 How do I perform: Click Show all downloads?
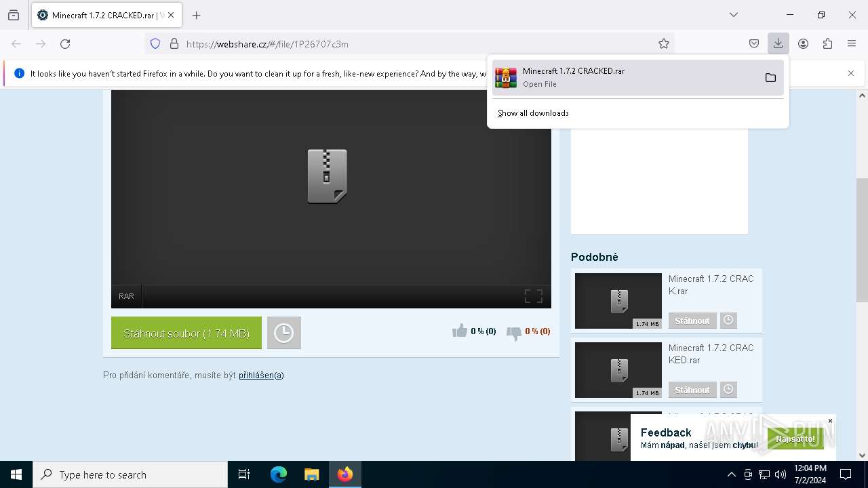tap(533, 113)
